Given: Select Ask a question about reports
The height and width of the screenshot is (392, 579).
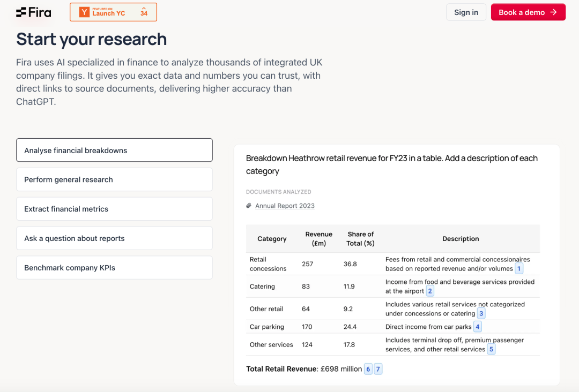Looking at the screenshot, I should point(114,238).
